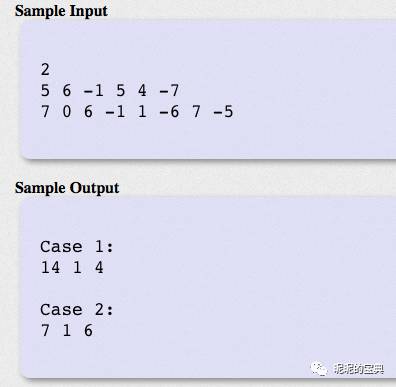Click the WeChat logo icon in watermark
Viewport: 396px width, 387px height.
(x=319, y=369)
